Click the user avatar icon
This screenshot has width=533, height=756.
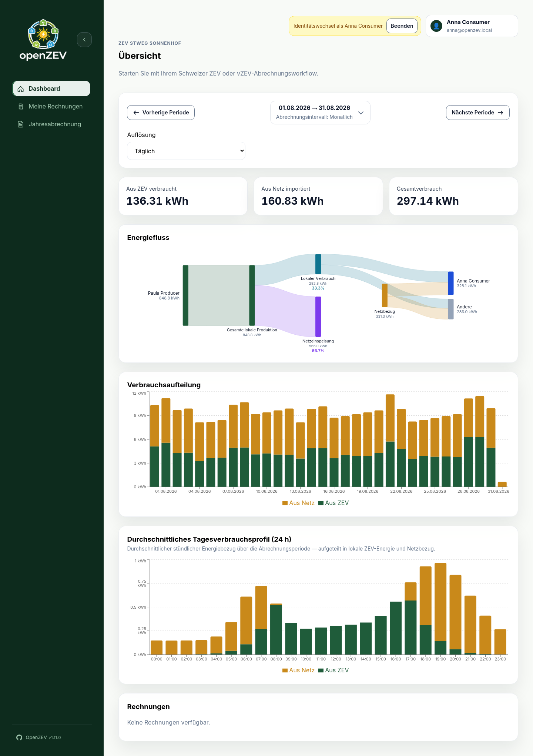pyautogui.click(x=436, y=26)
